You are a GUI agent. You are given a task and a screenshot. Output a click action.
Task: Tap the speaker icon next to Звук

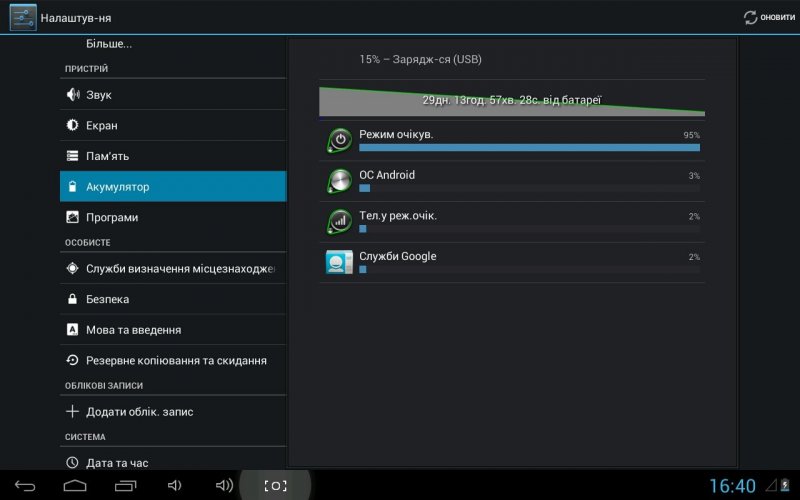73,94
